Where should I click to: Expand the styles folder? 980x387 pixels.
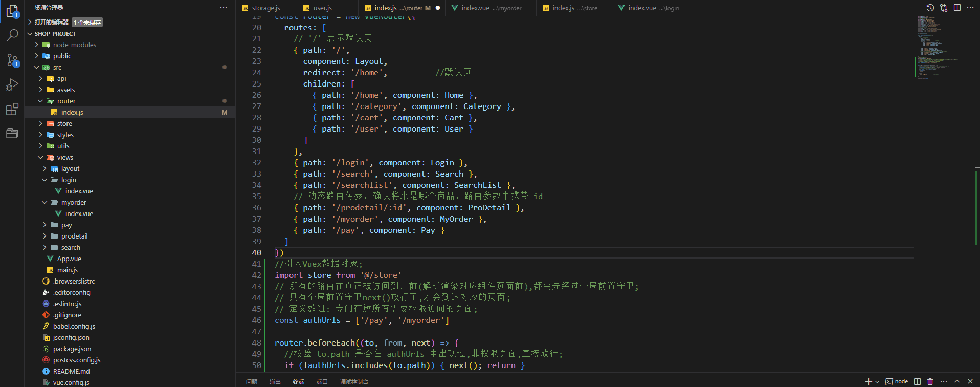click(x=40, y=135)
